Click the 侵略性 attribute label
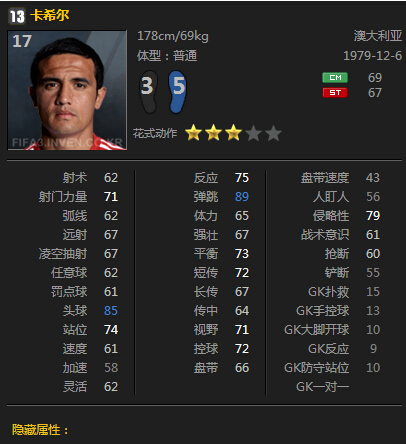 coord(331,216)
